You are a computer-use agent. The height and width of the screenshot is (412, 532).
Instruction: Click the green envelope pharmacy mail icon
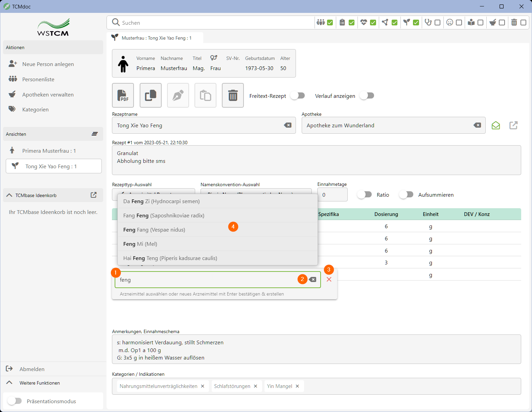[495, 126]
